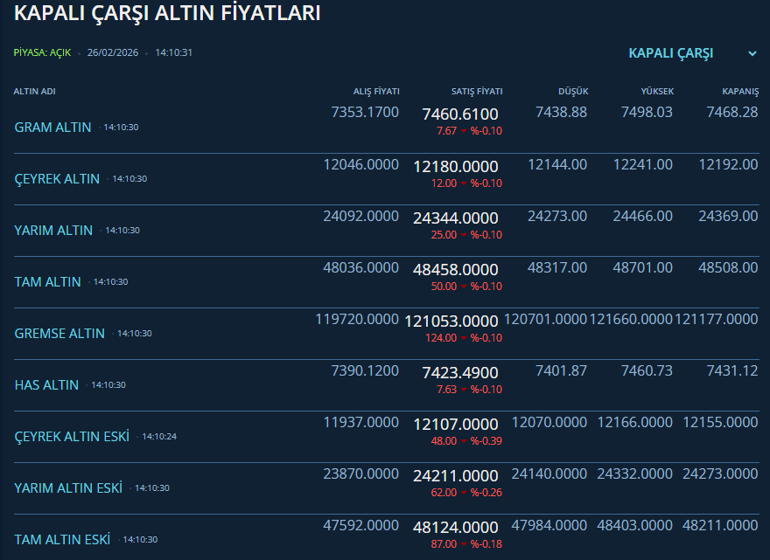
Task: Click red down arrow in Has Altın row
Action: 464,390
